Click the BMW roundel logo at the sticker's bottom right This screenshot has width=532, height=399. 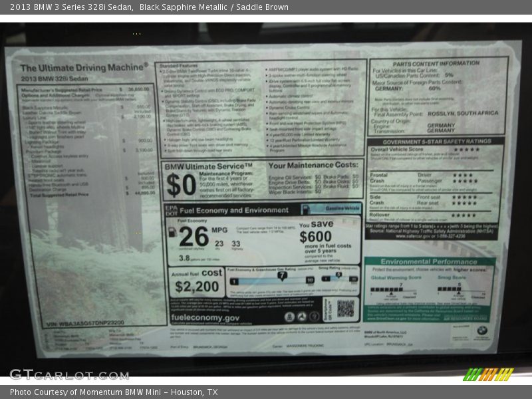tap(481, 330)
